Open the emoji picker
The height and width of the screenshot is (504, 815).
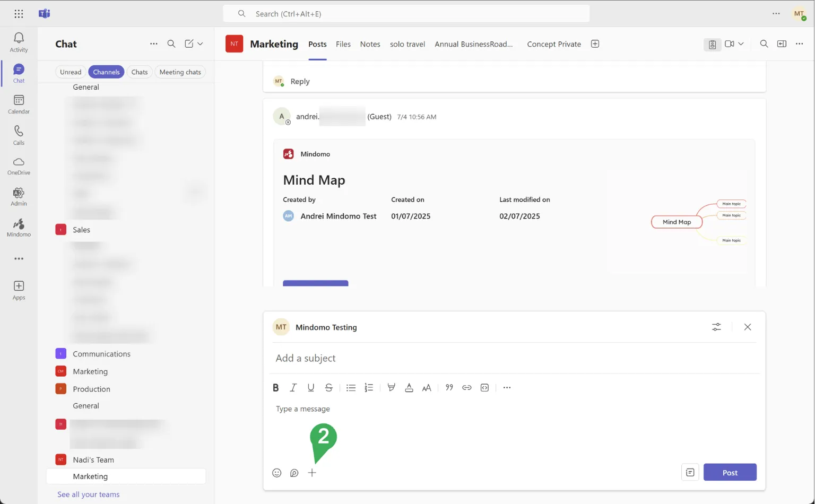click(276, 473)
